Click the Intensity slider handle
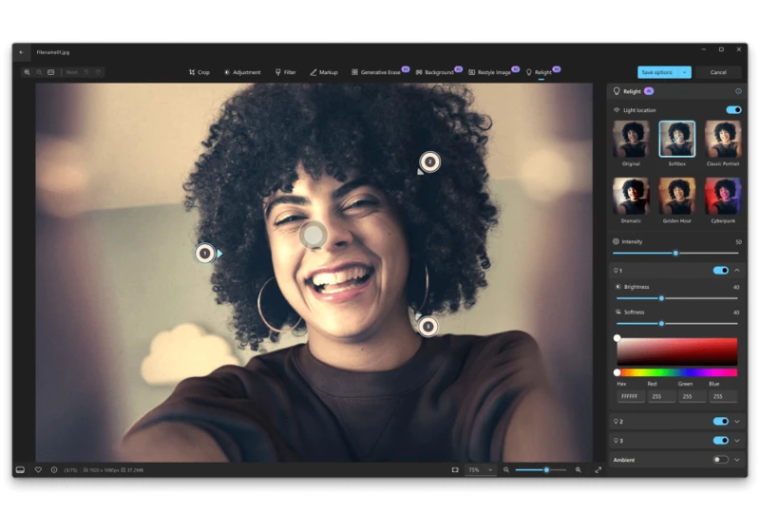Viewport: 760px width, 532px height. point(675,253)
